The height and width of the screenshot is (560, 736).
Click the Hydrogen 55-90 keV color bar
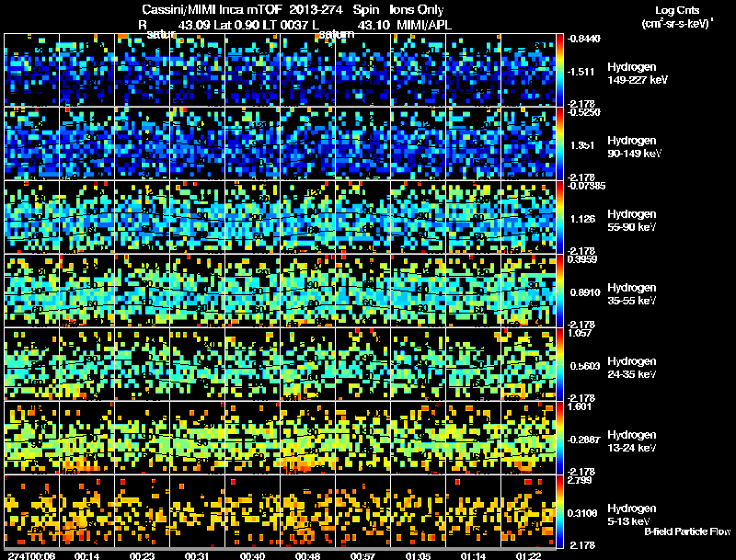[560, 217]
